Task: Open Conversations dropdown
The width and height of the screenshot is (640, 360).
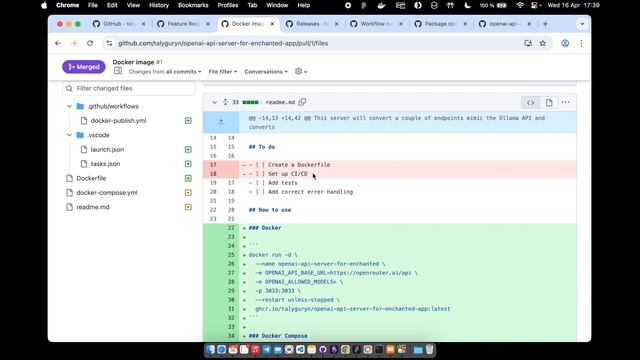Action: tap(266, 71)
